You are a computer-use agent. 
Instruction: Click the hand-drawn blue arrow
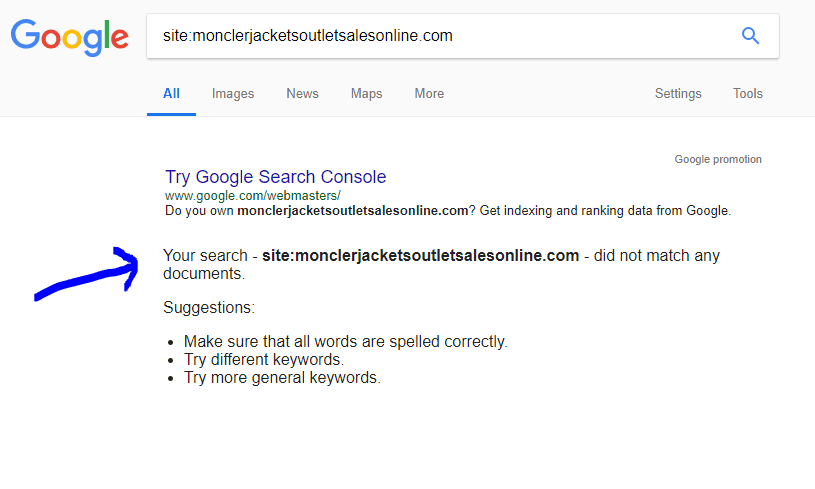[90, 273]
